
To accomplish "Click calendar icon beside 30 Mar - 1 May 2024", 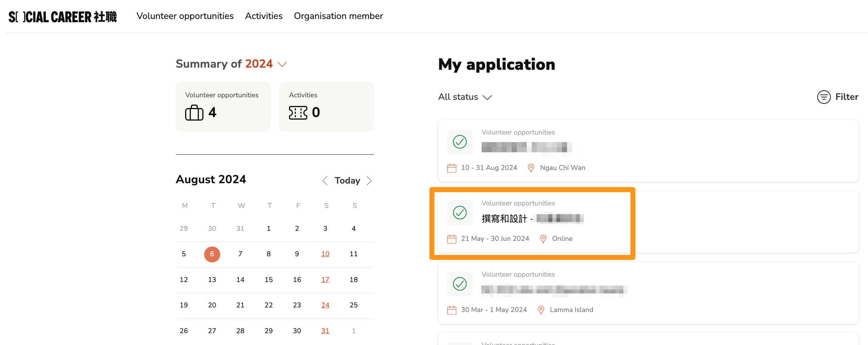I will [452, 310].
